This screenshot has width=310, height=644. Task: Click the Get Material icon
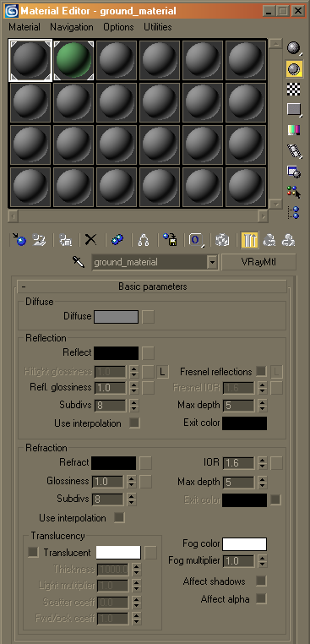pyautogui.click(x=19, y=240)
